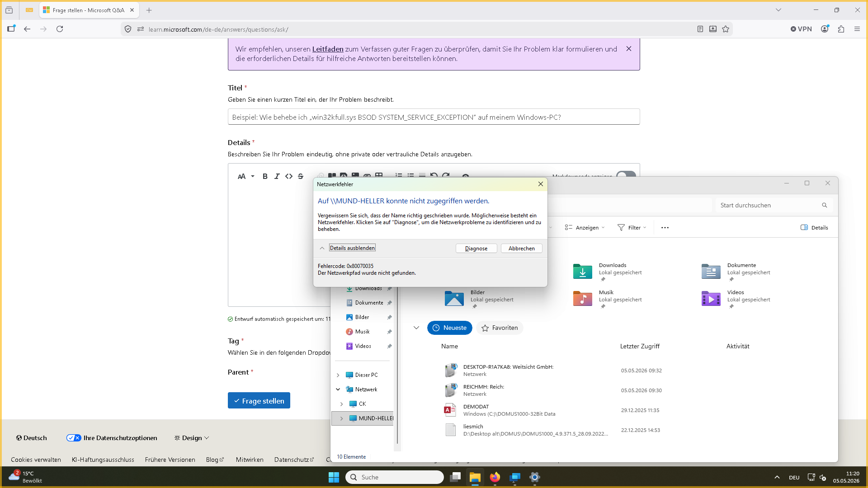Screen dimensions: 868x488
Task: Open the Leitfaden link
Action: coord(328,49)
